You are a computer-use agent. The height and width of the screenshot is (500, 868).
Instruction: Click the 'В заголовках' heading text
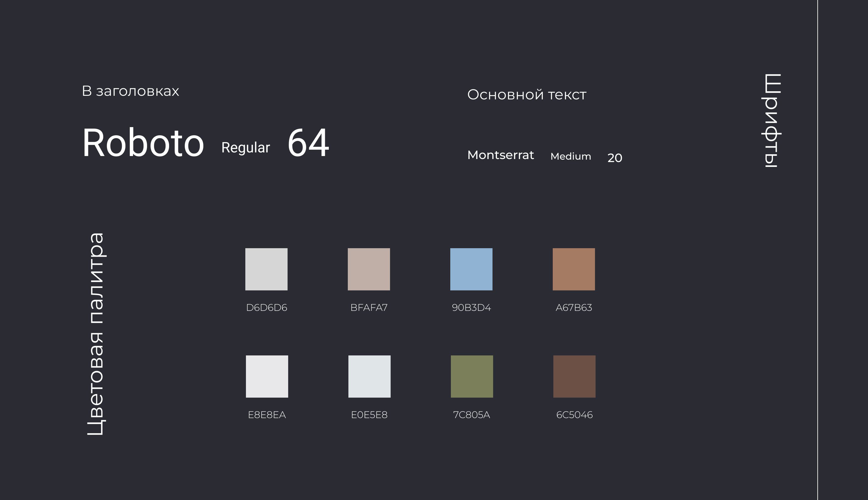pyautogui.click(x=130, y=91)
